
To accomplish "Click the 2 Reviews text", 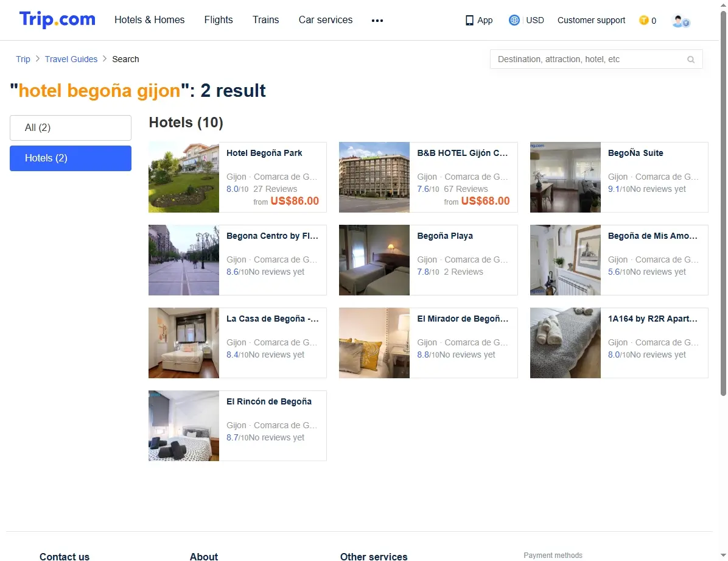I will 463,272.
